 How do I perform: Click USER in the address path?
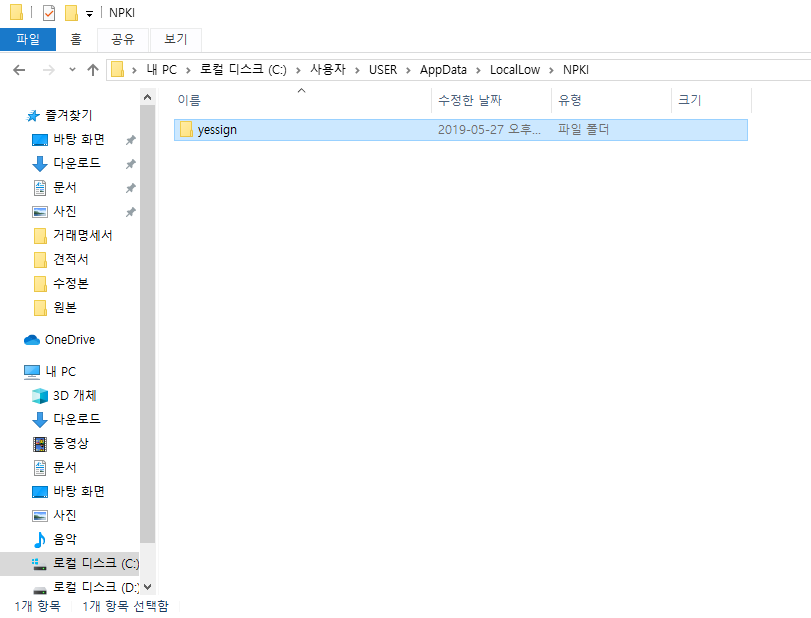[x=383, y=70]
